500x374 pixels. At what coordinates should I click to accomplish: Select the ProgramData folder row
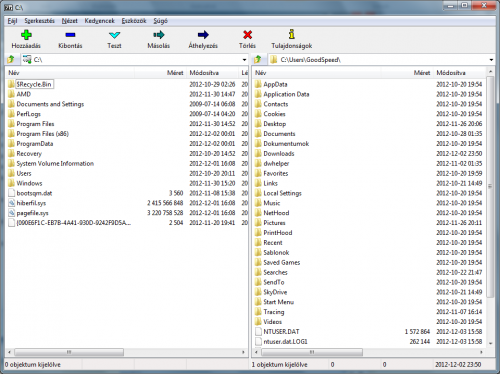pyautogui.click(x=127, y=144)
